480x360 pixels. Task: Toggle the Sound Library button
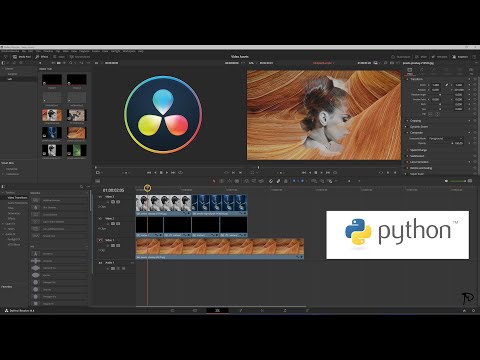[80, 57]
